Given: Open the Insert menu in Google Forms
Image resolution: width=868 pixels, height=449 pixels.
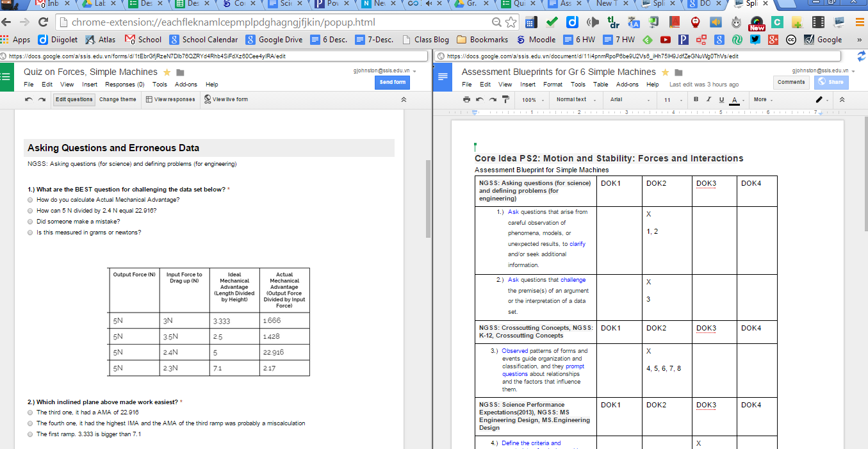Looking at the screenshot, I should [89, 84].
